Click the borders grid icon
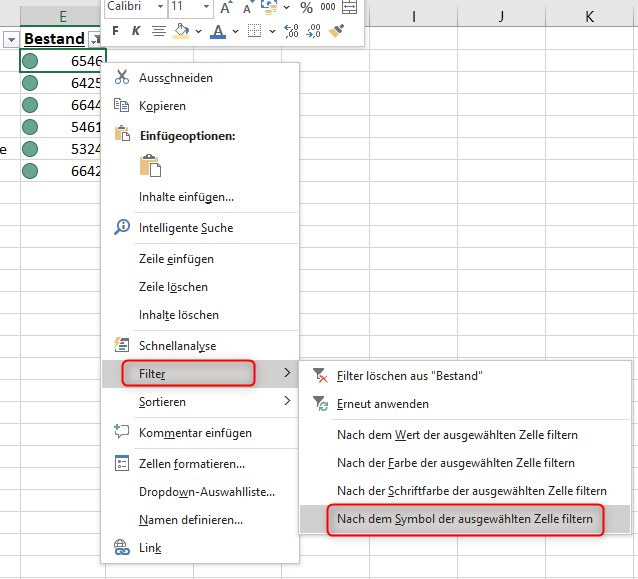 point(254,31)
